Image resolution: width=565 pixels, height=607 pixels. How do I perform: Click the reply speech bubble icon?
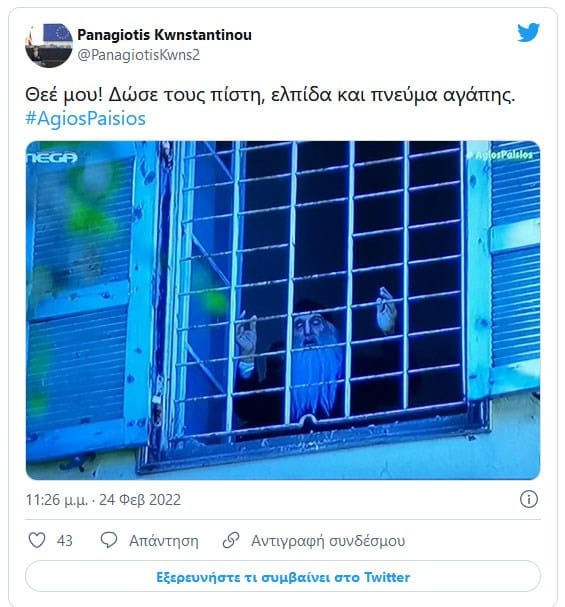[x=109, y=540]
